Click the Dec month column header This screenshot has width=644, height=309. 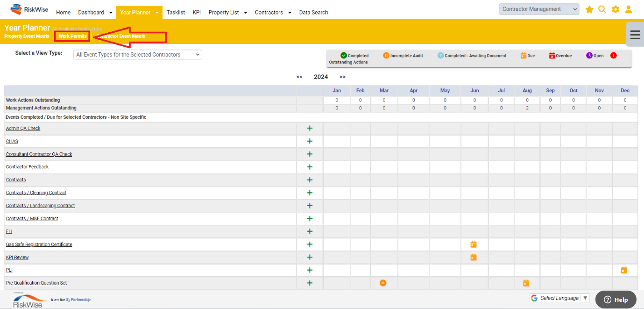pyautogui.click(x=625, y=91)
